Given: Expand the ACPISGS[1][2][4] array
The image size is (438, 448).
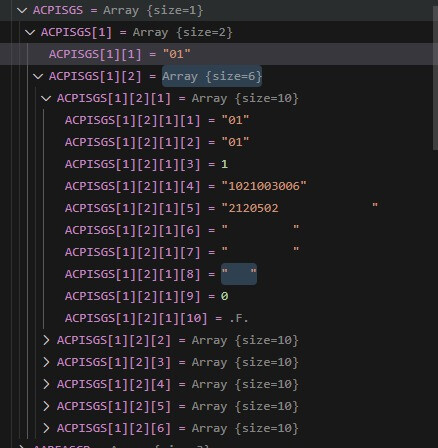Looking at the screenshot, I should [x=46, y=384].
